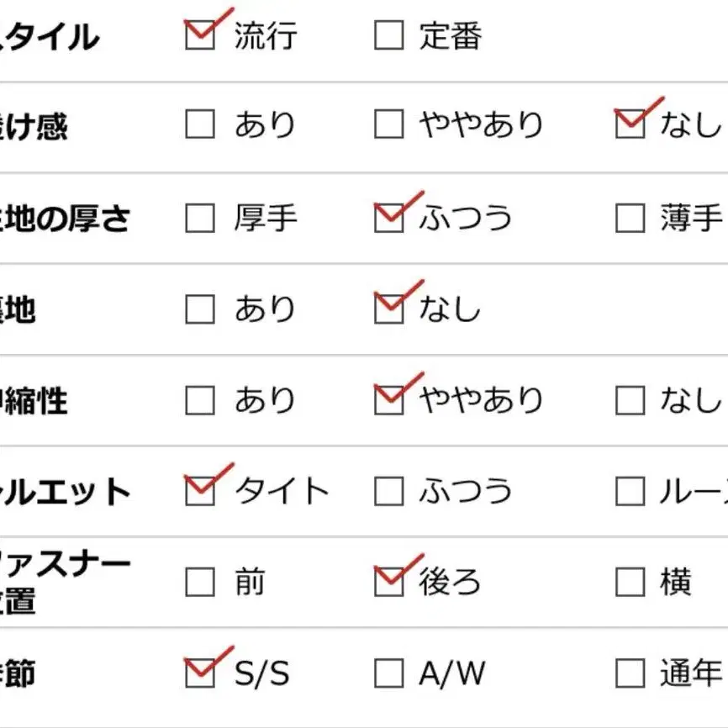The image size is (728, 728).
Task: Uncheck the なし checkbox in 透け感 row
Action: tap(630, 124)
